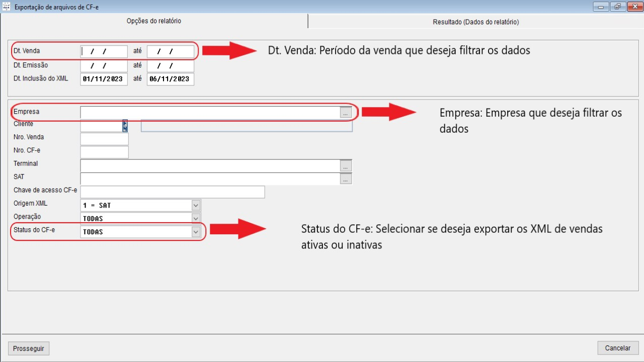Focus the Nro. Venda field
Viewport: 644px width, 362px height.
click(x=104, y=139)
